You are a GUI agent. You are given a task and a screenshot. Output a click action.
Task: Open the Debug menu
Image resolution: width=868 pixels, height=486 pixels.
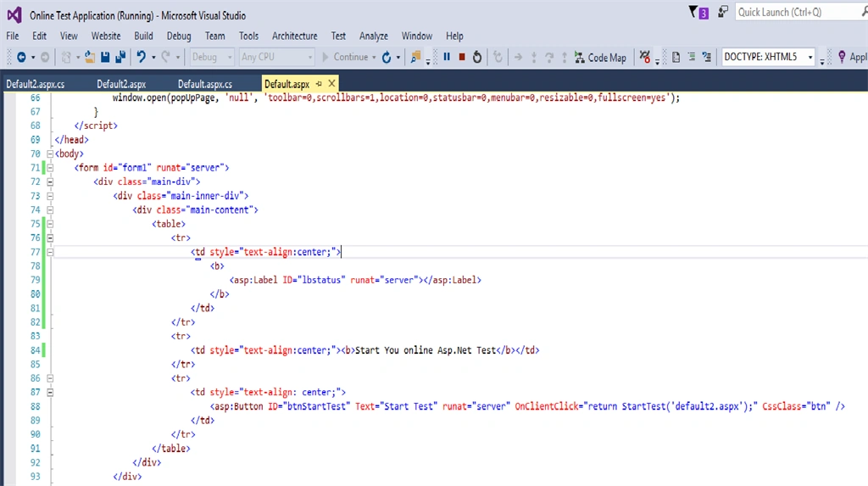179,36
